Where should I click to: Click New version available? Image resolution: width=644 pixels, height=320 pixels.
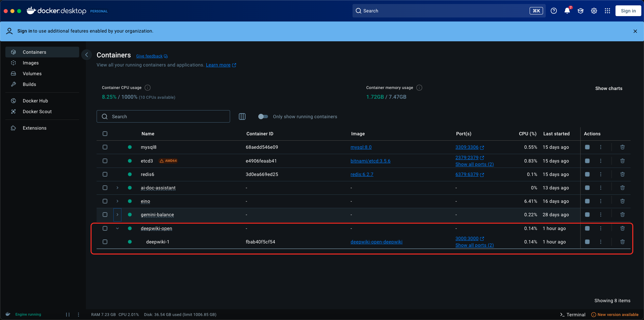tap(614, 315)
